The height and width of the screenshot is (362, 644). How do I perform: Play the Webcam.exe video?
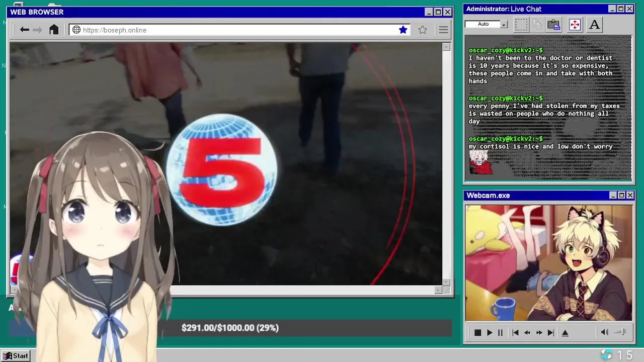coord(489,332)
